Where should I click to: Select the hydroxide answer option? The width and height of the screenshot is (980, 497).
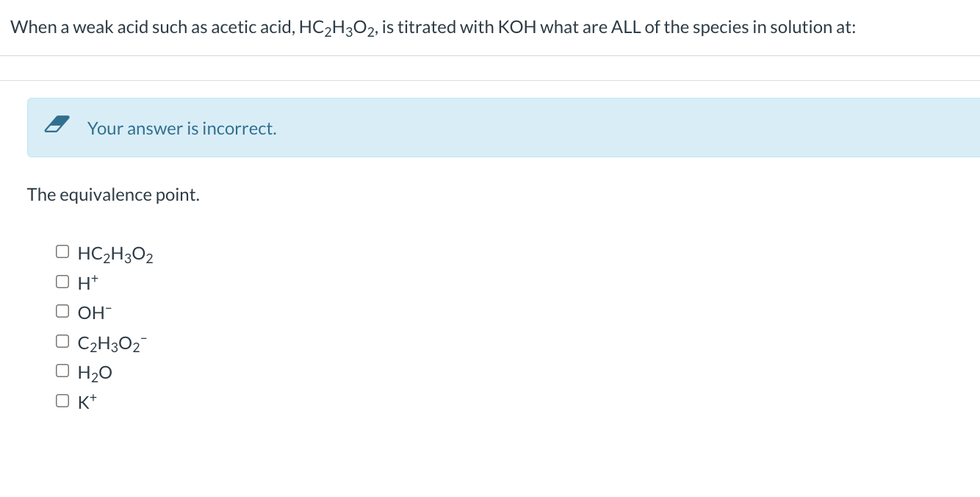(x=62, y=310)
